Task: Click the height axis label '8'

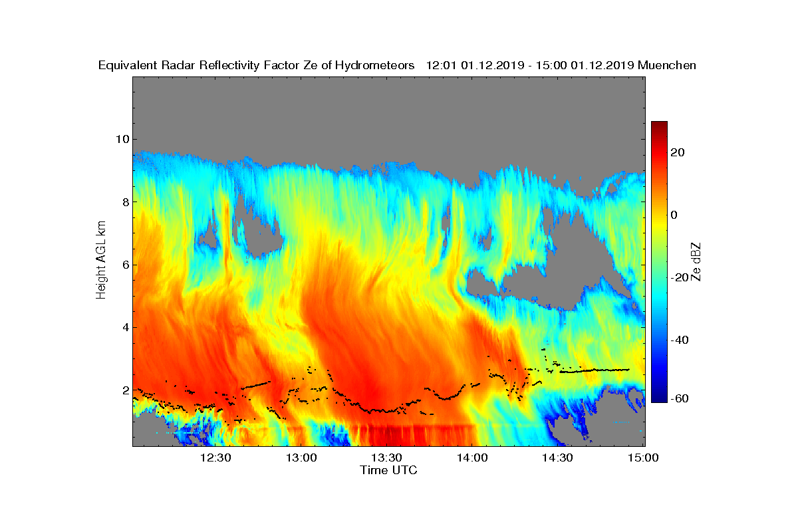Action: click(x=125, y=201)
